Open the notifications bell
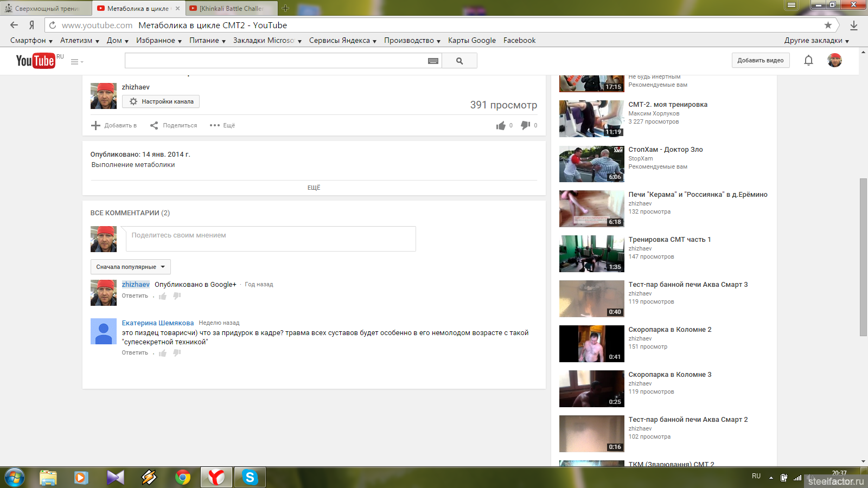 pyautogui.click(x=808, y=60)
